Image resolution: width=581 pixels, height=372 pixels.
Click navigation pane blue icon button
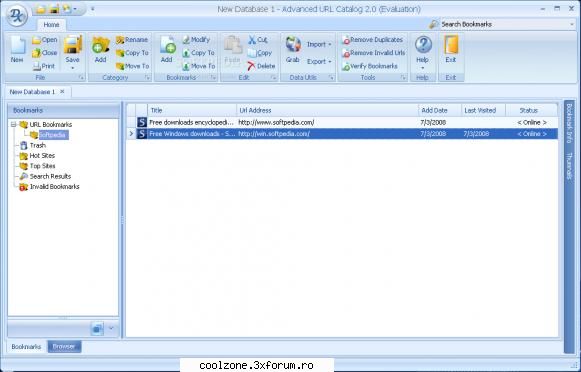pyautogui.click(x=97, y=328)
